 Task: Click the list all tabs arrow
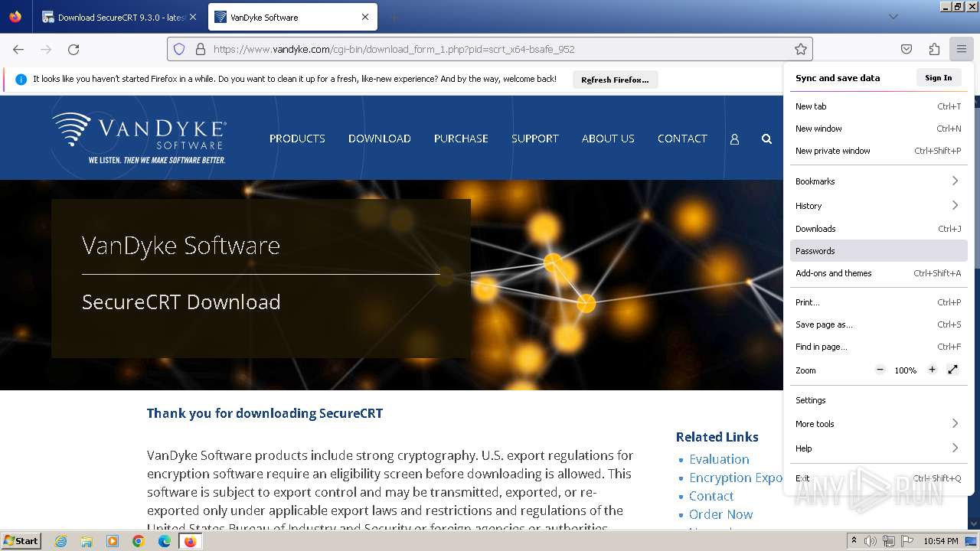893,17
